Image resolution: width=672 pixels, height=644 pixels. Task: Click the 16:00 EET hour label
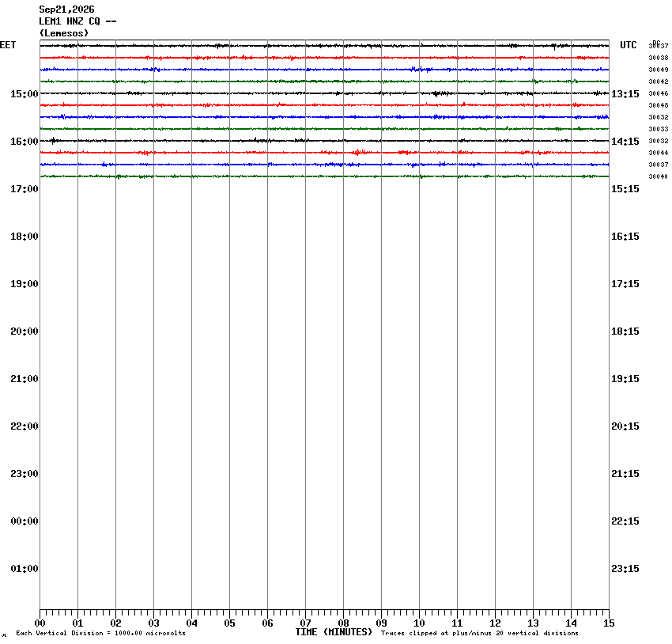coord(25,142)
